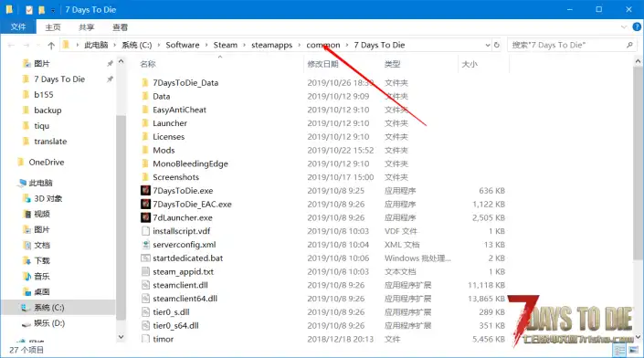Viewport: 644px width, 358px height.
Task: Select the 7DaysToDie.exe application icon
Action: pyautogui.click(x=145, y=191)
